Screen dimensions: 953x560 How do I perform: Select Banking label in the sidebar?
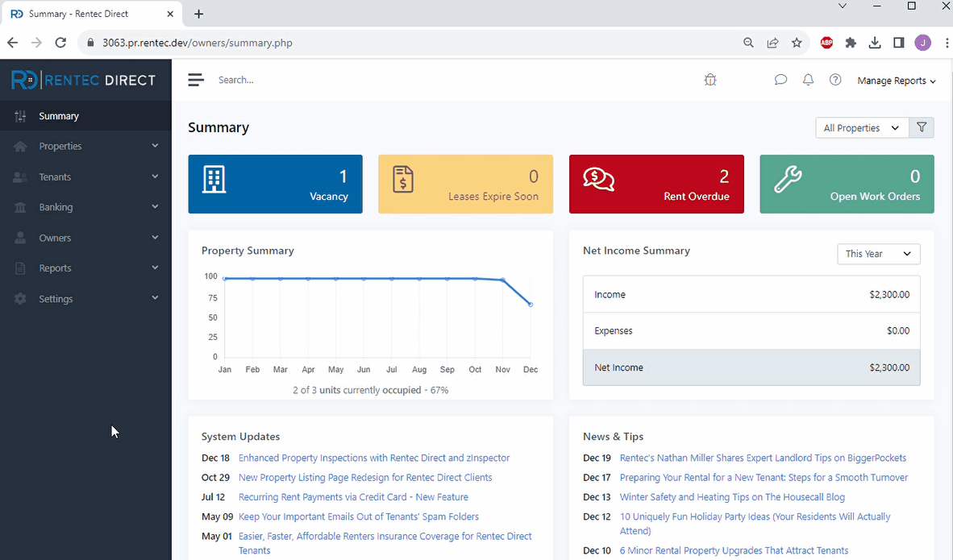56,207
